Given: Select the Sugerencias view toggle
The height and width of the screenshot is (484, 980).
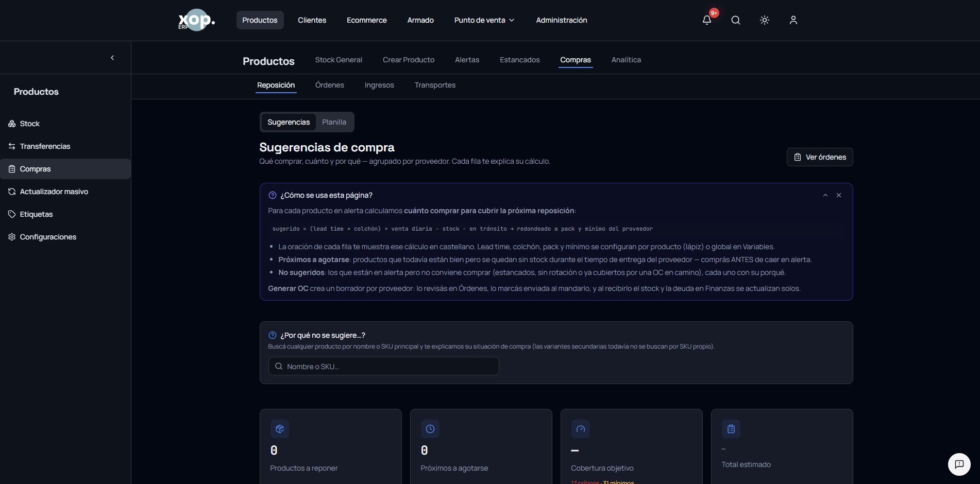Looking at the screenshot, I should [x=289, y=122].
